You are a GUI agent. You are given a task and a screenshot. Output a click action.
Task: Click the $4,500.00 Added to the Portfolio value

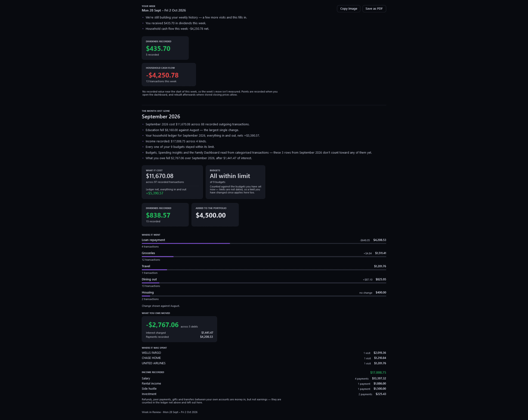pos(211,215)
